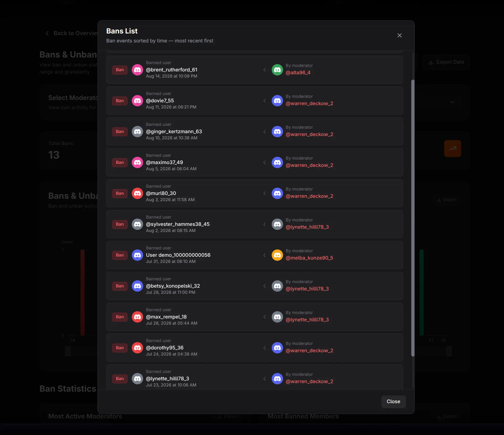504x435 pixels.
Task: Click avatar of @murl80_30
Action: point(137,193)
